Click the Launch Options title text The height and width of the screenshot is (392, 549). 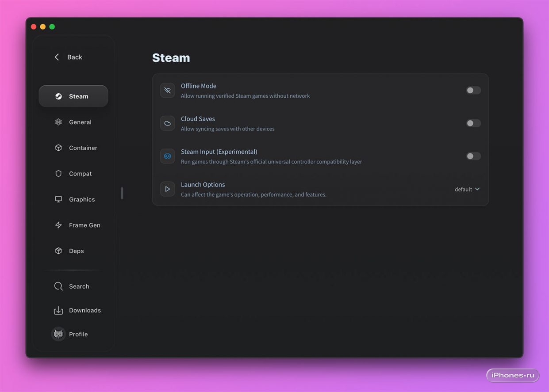click(203, 185)
